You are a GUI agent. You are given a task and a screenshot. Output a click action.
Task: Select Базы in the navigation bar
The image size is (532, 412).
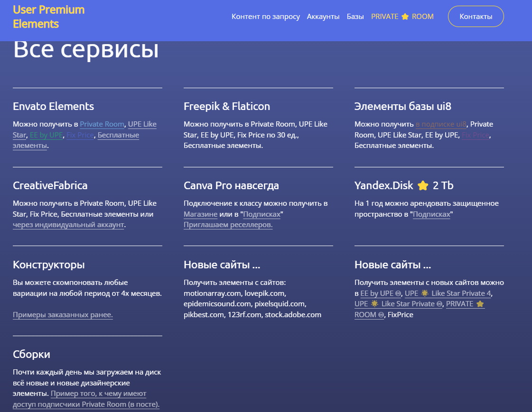(355, 16)
